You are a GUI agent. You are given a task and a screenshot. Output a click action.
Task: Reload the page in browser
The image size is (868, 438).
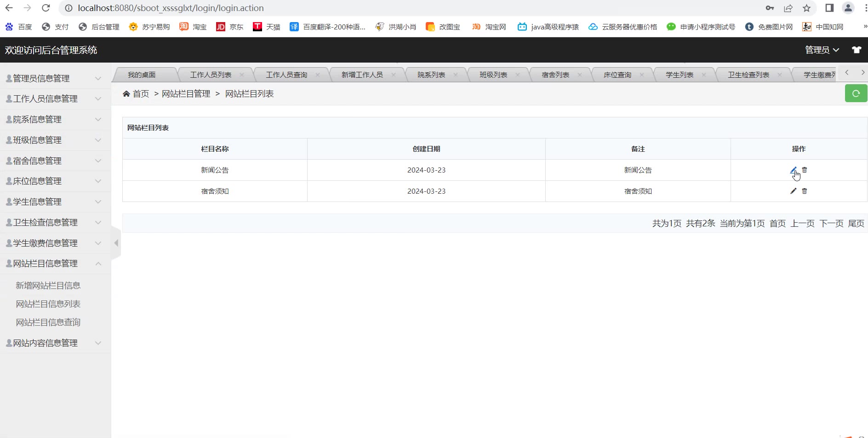point(46,8)
